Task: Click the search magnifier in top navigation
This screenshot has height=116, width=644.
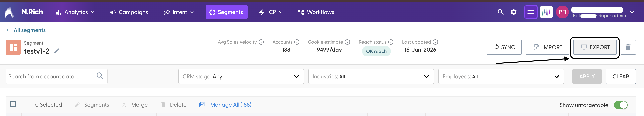Action: [500, 12]
